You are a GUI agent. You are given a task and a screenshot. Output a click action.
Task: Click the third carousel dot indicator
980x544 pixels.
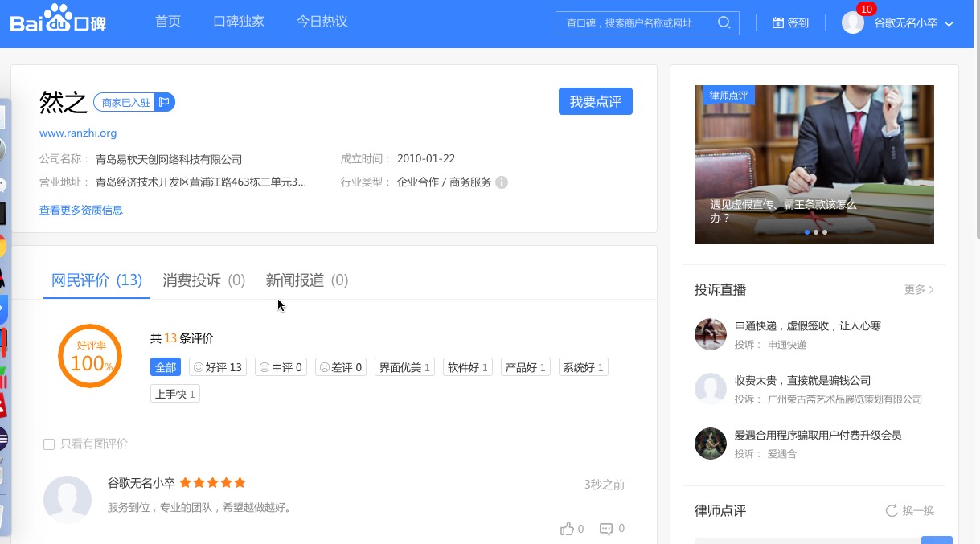click(825, 232)
